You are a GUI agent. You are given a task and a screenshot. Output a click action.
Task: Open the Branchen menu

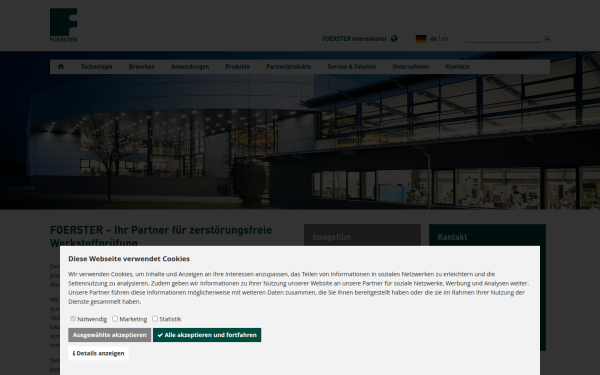pos(142,67)
